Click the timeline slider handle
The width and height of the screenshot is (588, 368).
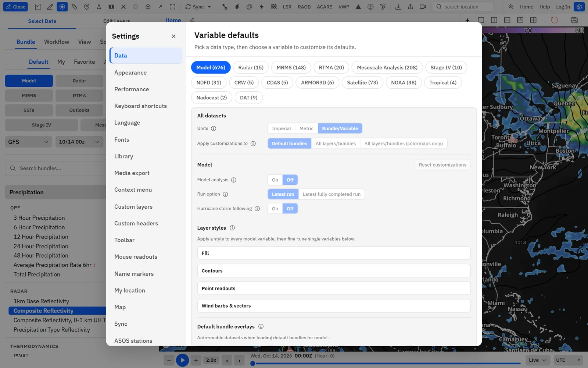click(252, 364)
